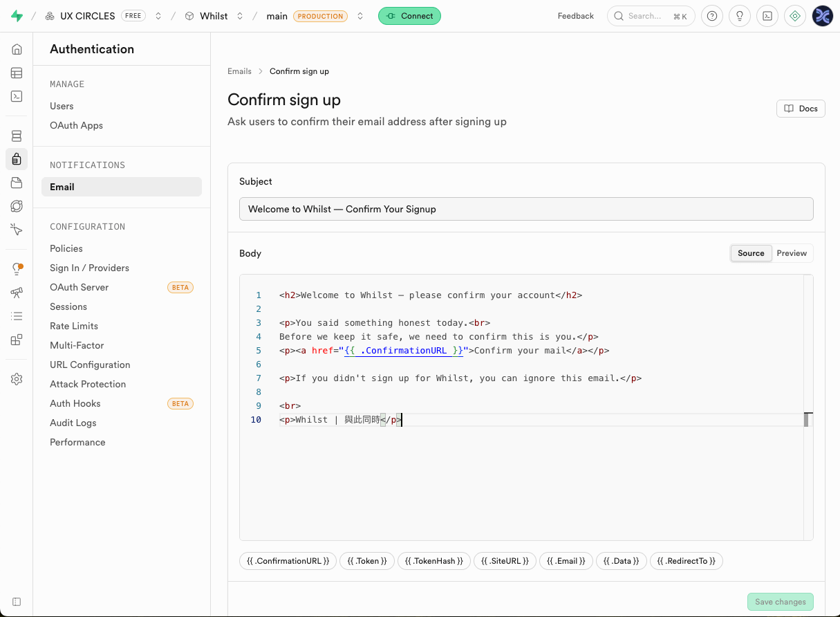Insert the {{ .TokenHash }} variable chip
This screenshot has width=840, height=617.
(434, 561)
